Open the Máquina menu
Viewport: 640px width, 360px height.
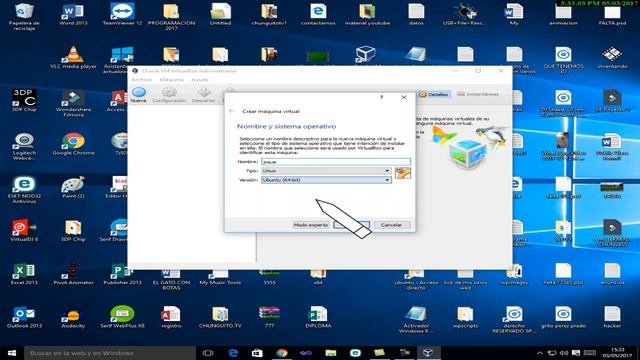point(171,80)
